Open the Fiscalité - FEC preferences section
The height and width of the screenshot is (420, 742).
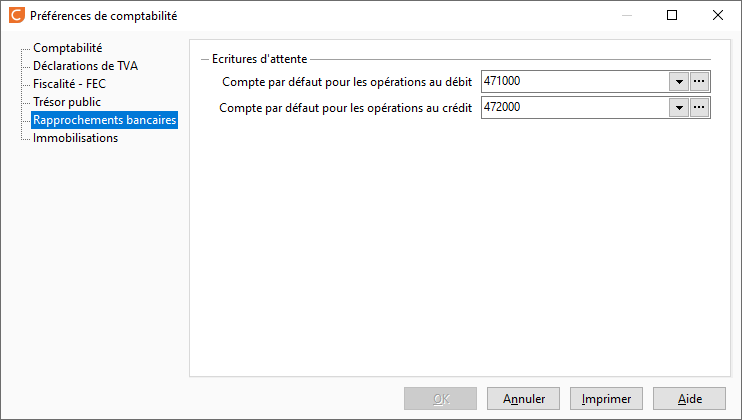[x=70, y=84]
